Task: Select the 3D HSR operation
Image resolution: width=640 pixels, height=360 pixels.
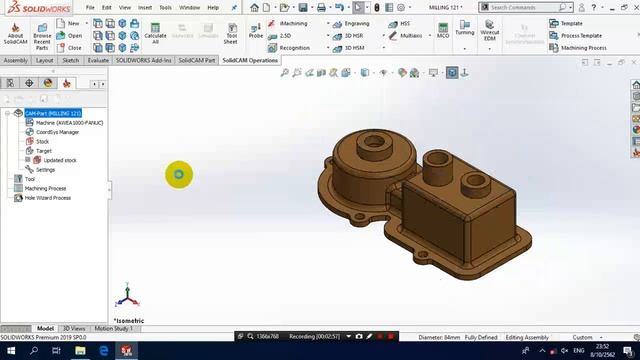Action: coord(348,36)
